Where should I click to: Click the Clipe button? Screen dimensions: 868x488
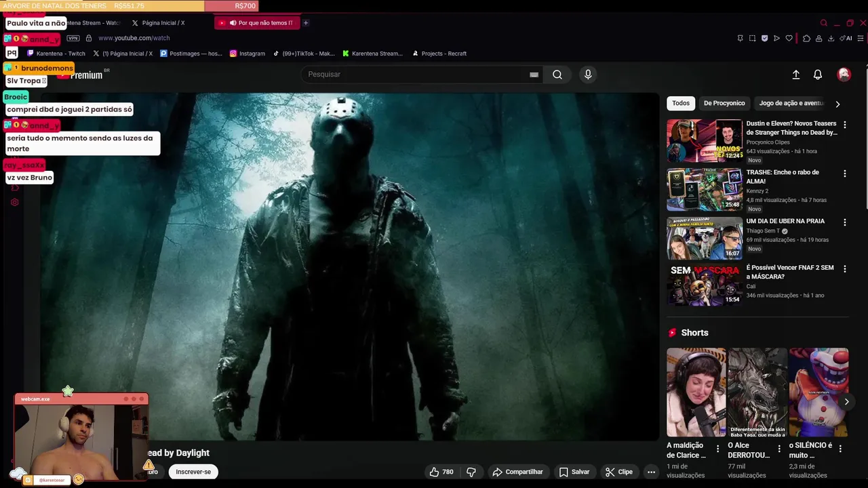(x=619, y=472)
